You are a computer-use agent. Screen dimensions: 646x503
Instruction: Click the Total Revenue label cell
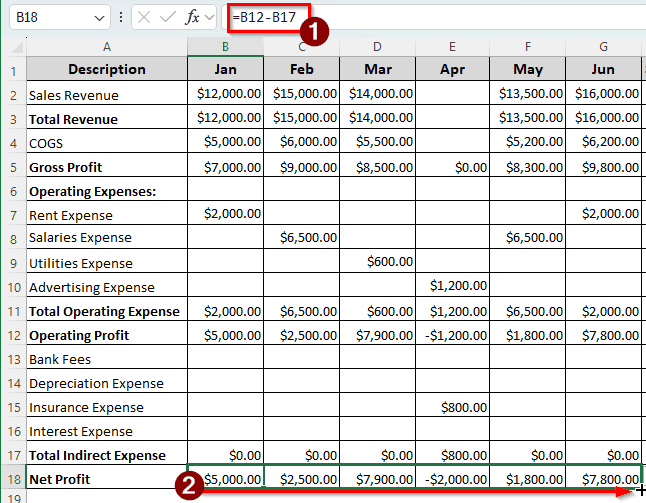pyautogui.click(x=107, y=117)
